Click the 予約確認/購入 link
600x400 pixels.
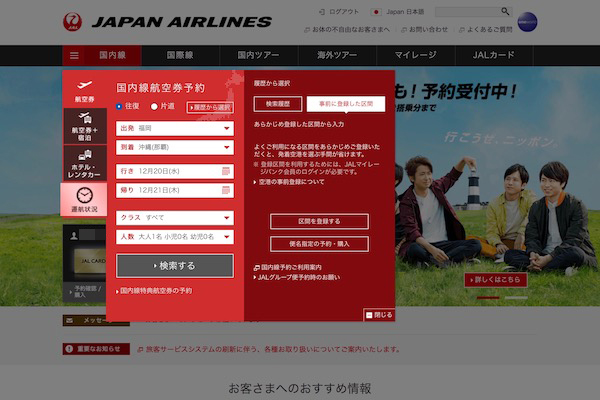pyautogui.click(x=86, y=292)
